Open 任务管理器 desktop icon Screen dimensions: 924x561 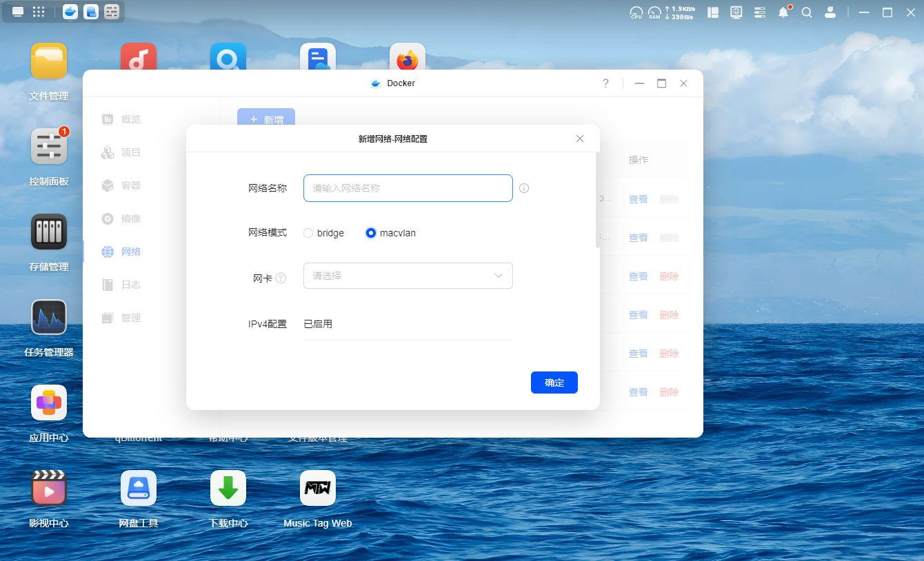click(x=49, y=318)
